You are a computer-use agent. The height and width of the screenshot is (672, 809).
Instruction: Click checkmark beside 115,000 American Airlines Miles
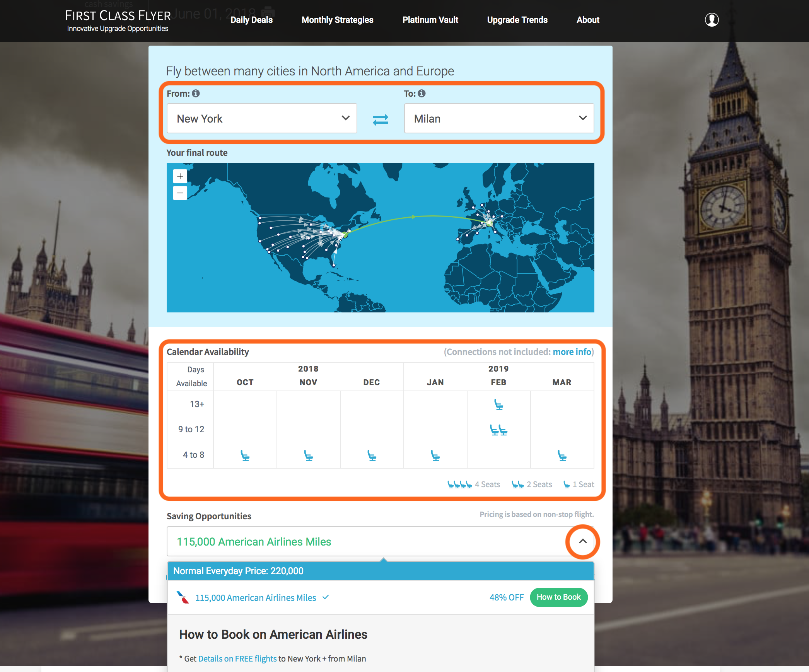326,597
